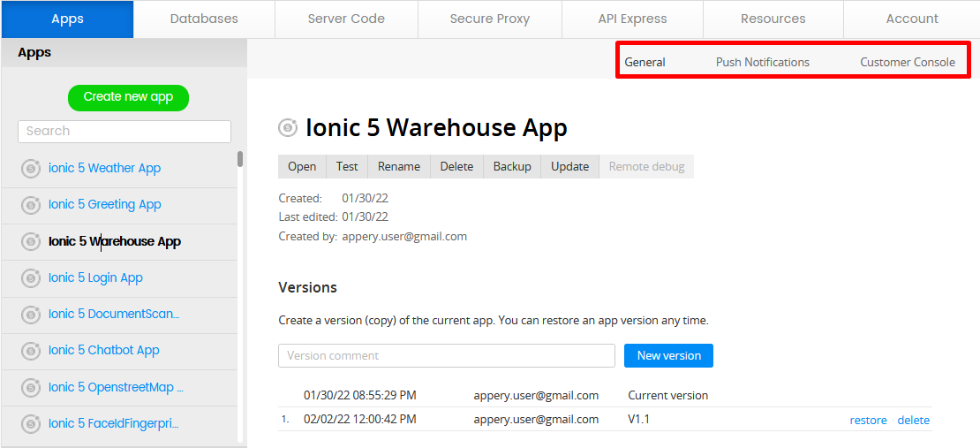The image size is (980, 448).
Task: Open the Ionic 5 Weather App
Action: click(104, 168)
